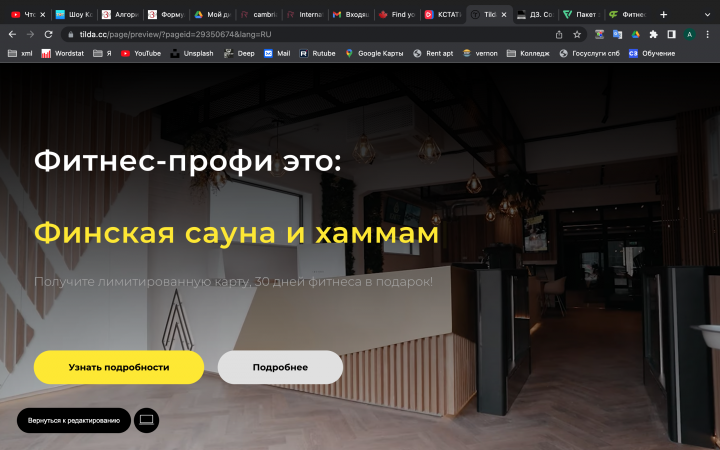Share this page using the share icon
This screenshot has width=720, height=450.
tap(559, 34)
